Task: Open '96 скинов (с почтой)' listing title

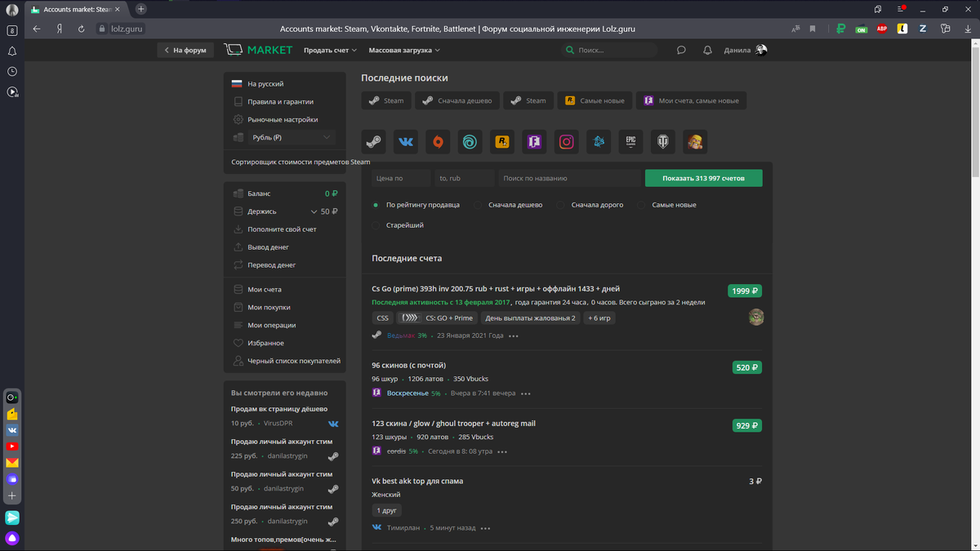Action: pyautogui.click(x=408, y=365)
